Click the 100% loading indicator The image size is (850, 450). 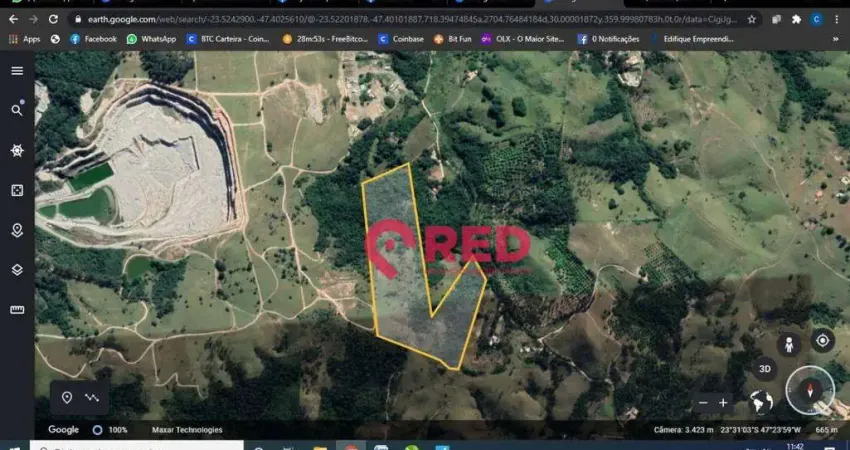pos(111,430)
